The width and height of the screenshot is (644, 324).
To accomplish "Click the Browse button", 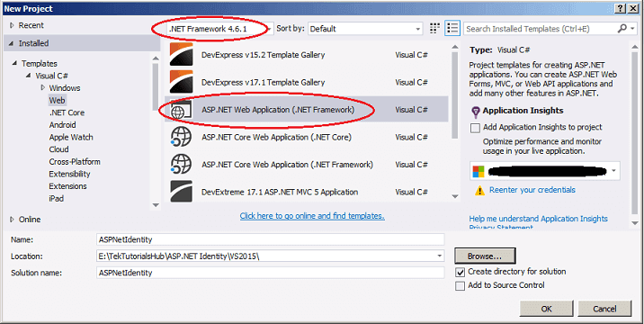I will point(485,256).
